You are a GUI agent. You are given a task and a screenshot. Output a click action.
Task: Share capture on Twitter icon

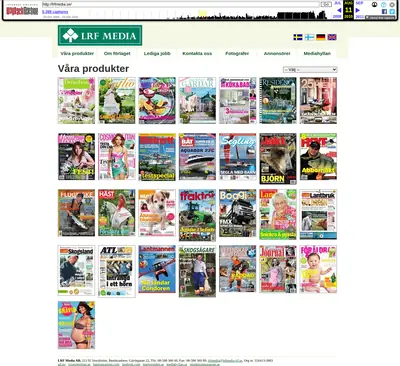(392, 11)
